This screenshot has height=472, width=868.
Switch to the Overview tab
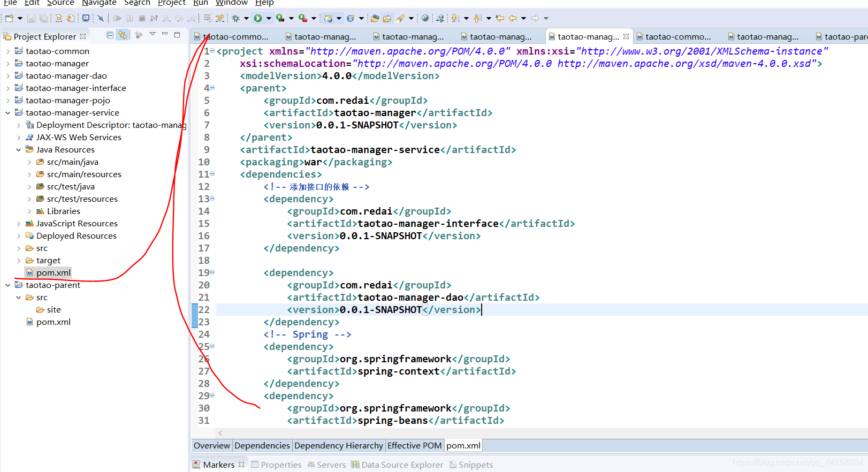click(212, 445)
